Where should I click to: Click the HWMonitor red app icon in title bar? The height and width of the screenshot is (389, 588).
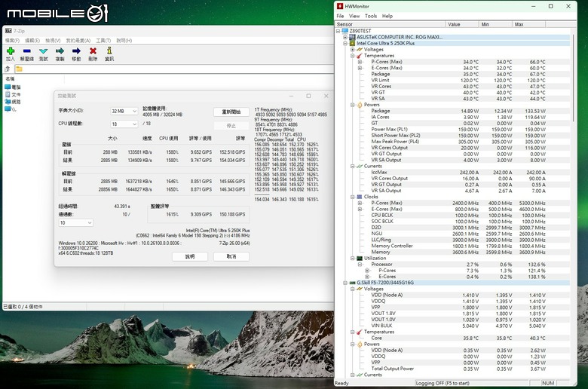pyautogui.click(x=340, y=6)
